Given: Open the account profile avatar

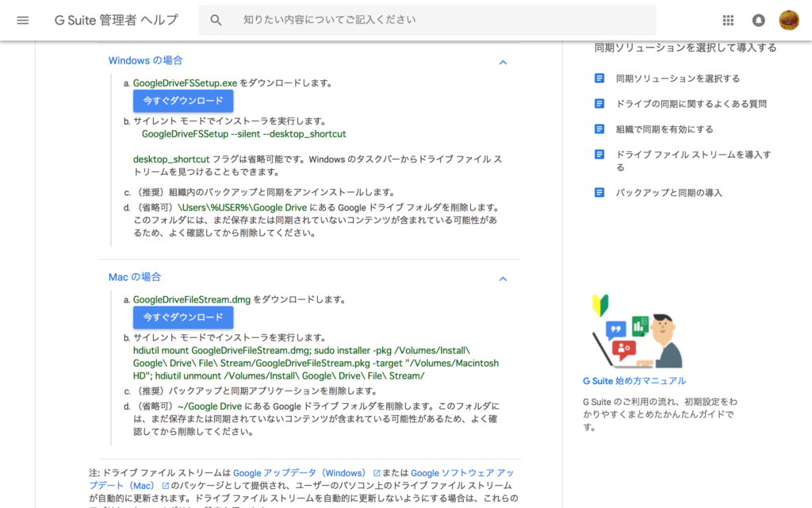Looking at the screenshot, I should [x=789, y=20].
